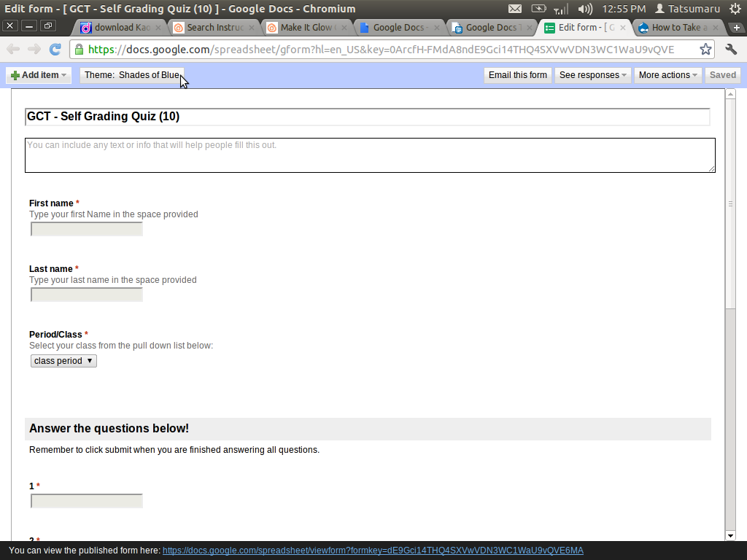Click the padlock icon before the docs.google.com URL
This screenshot has width=747, height=560.
coord(78,49)
